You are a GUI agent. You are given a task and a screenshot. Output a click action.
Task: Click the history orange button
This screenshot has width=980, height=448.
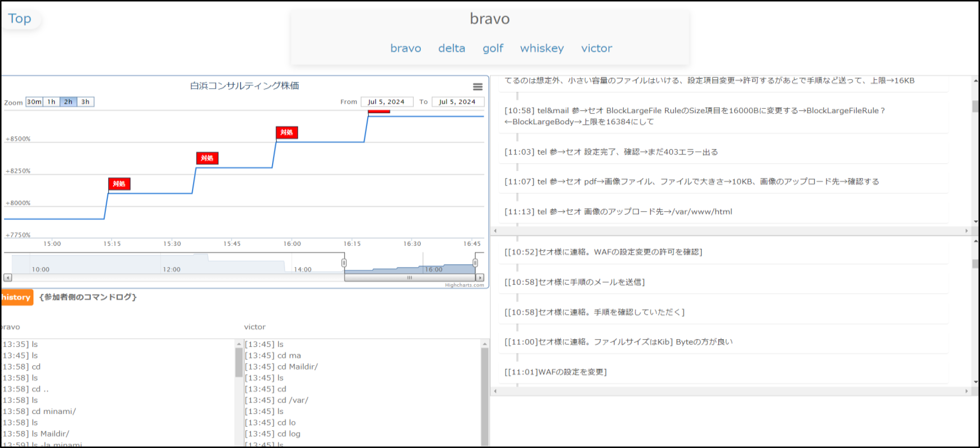coord(16,297)
